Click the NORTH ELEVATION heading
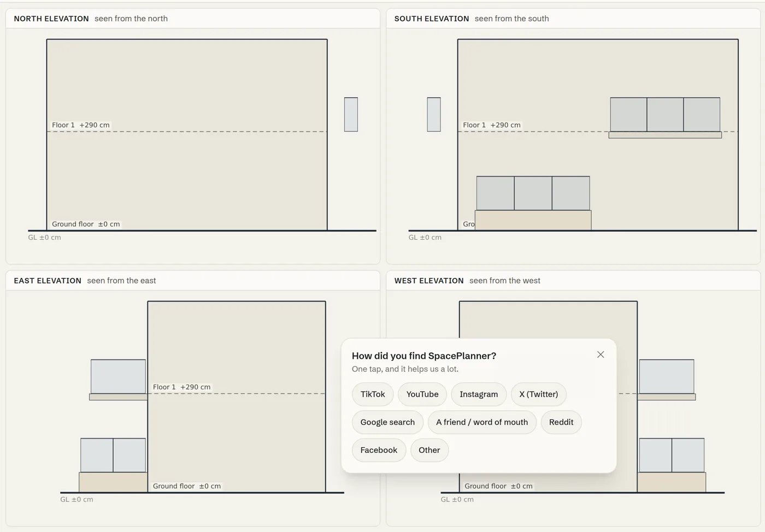Image resolution: width=765 pixels, height=532 pixels. click(51, 19)
